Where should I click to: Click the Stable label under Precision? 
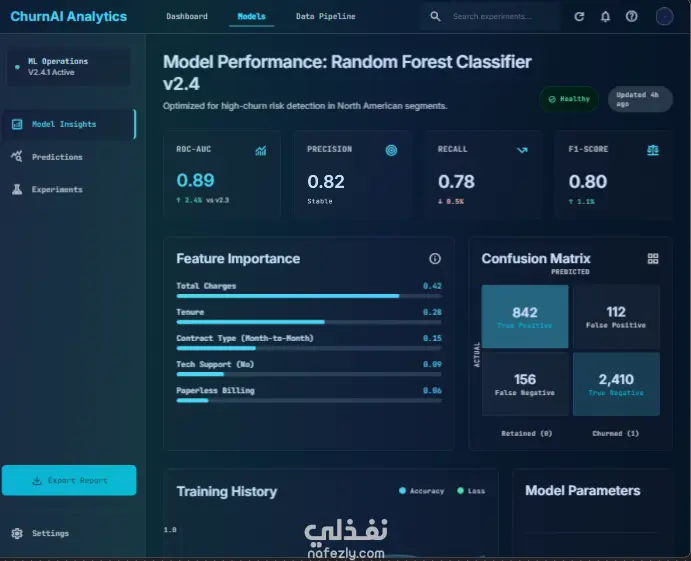320,201
